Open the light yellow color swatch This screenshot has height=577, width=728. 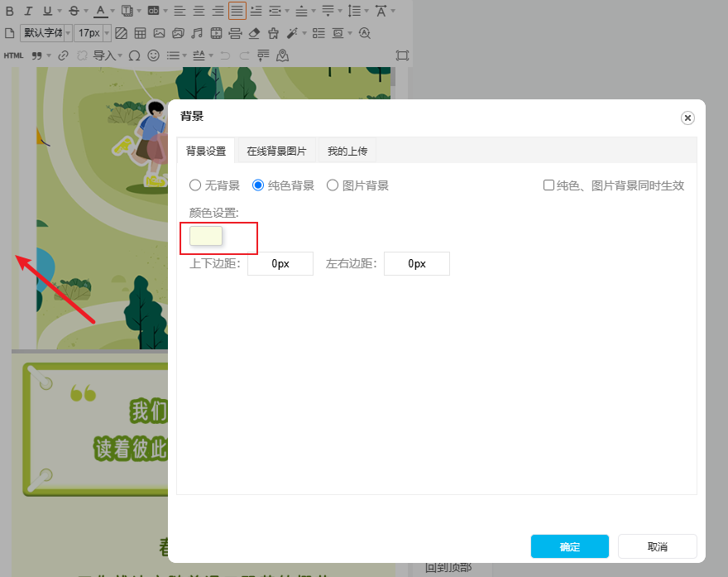[206, 236]
